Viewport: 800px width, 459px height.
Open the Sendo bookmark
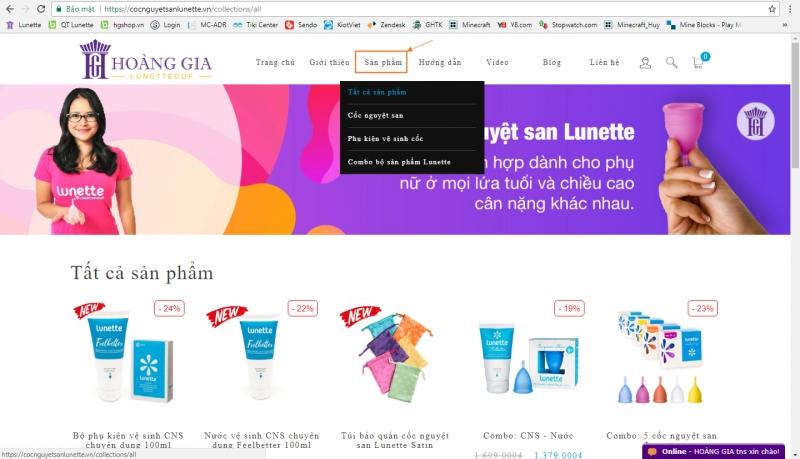[x=301, y=24]
